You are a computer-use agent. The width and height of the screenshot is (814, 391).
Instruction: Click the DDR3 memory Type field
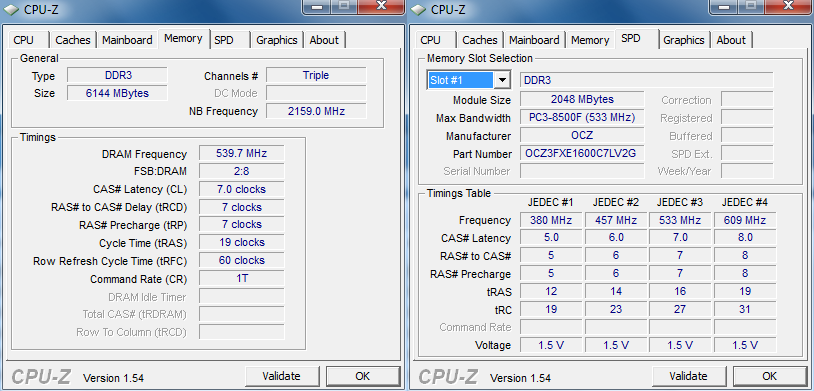(117, 75)
